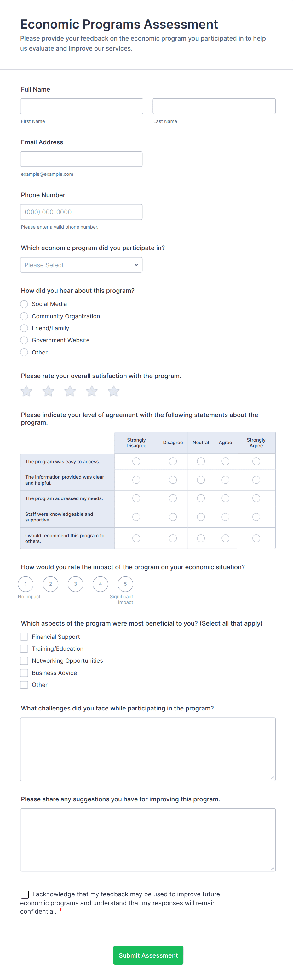Mark Strongly Agree for easy access statement
Image resolution: width=293 pixels, height=980 pixels.
pos(256,461)
